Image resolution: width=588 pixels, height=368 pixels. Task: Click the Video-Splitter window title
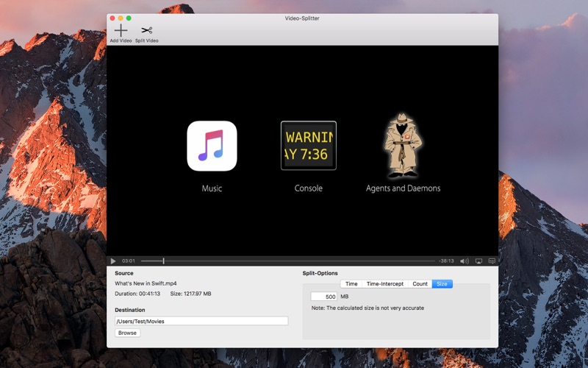click(x=302, y=18)
